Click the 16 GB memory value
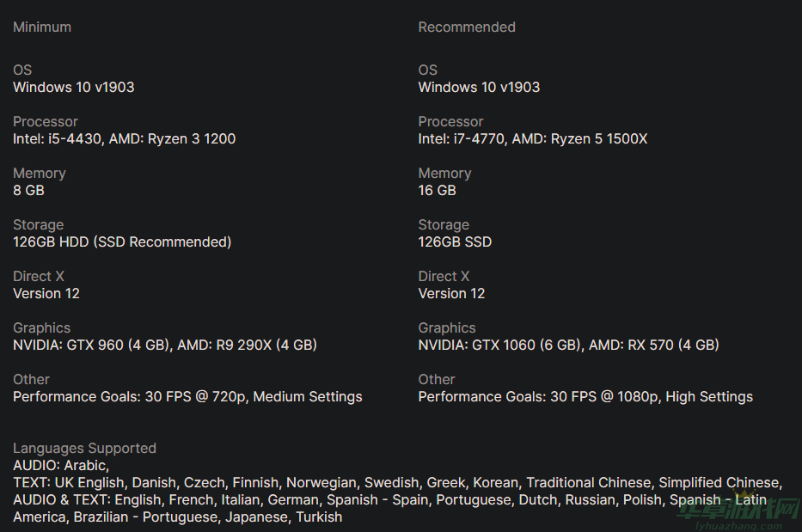 437,191
